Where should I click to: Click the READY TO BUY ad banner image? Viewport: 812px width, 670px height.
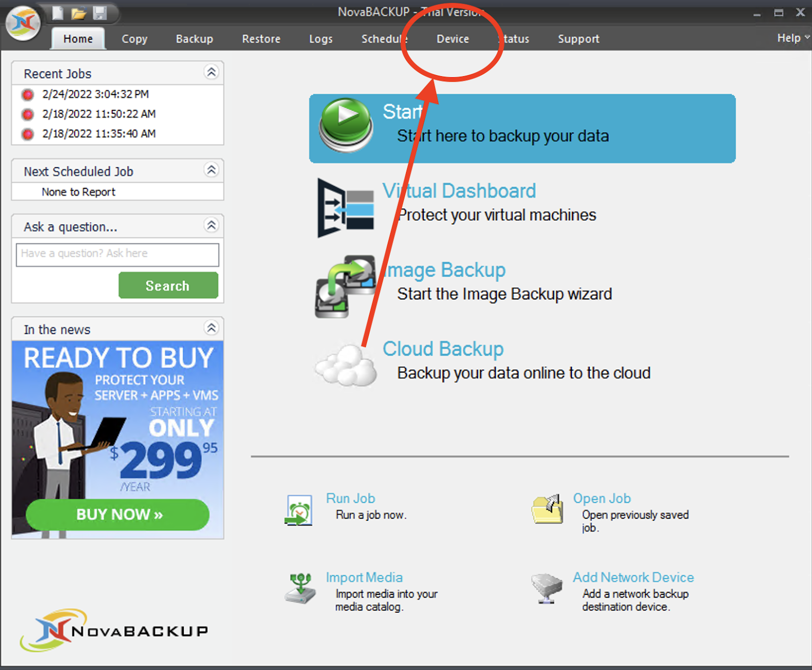click(118, 440)
